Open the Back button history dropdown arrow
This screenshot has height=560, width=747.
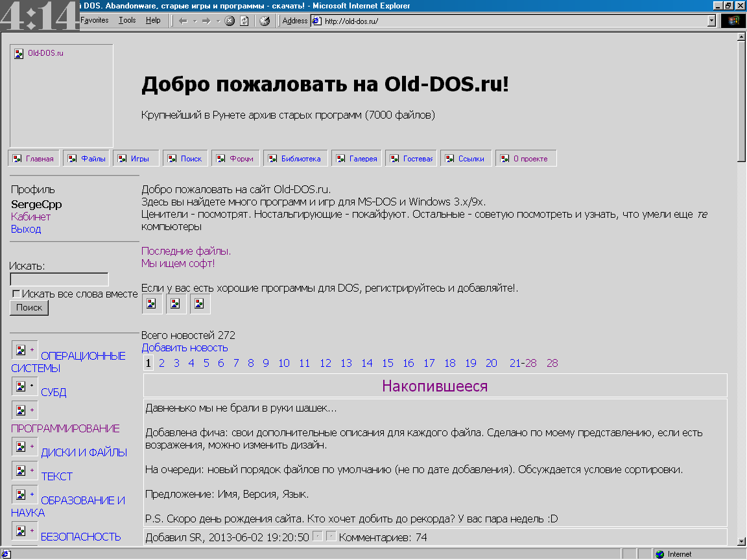[195, 21]
